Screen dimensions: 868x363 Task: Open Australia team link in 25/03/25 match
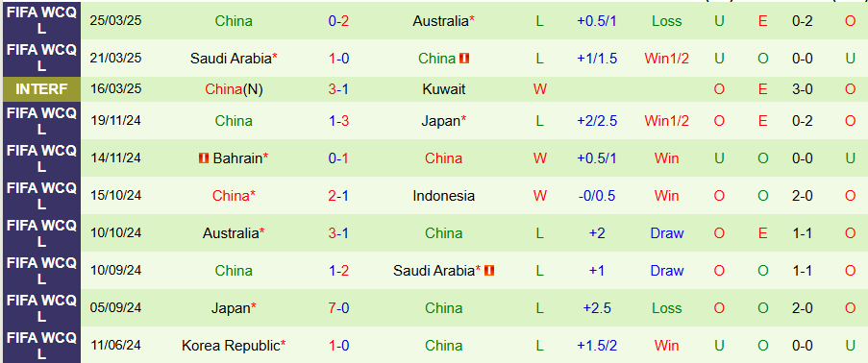(440, 21)
